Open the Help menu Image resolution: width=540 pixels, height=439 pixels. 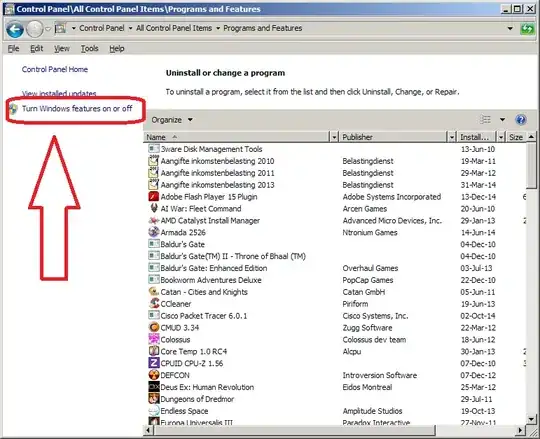point(117,49)
